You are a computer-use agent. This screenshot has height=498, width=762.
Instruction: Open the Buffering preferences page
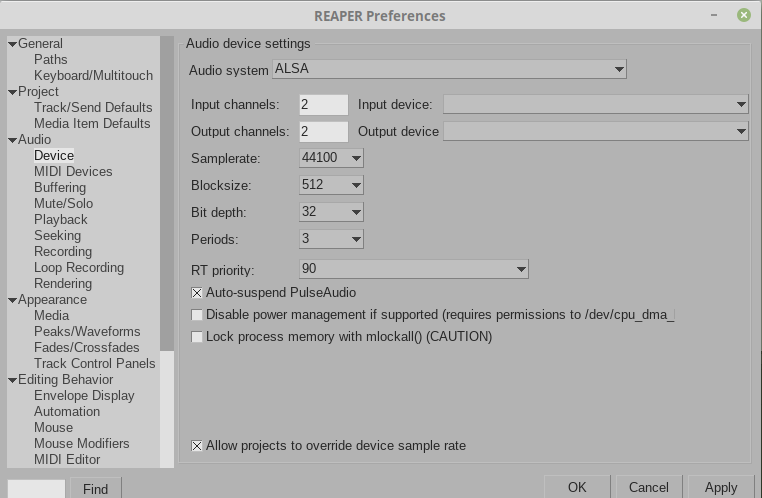pos(60,188)
